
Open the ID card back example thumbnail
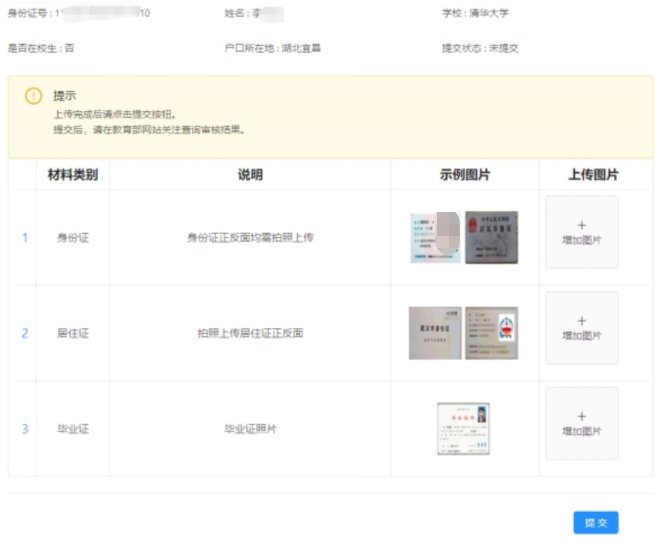[492, 237]
